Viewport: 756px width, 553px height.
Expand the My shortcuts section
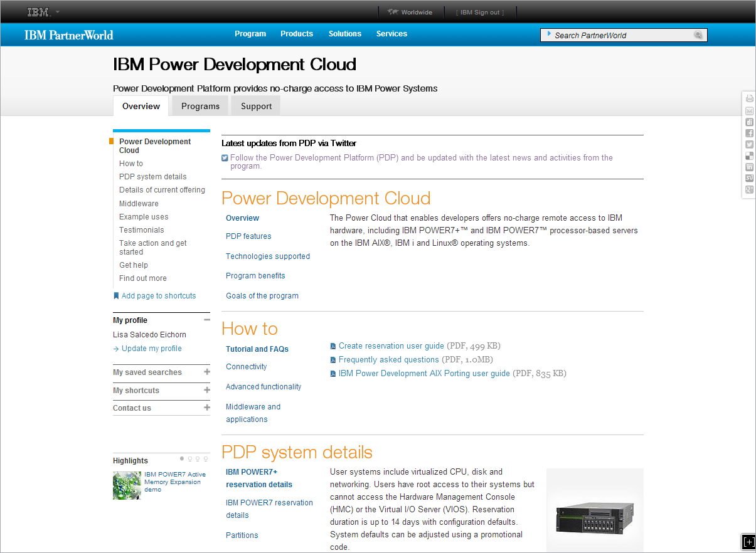click(x=207, y=390)
